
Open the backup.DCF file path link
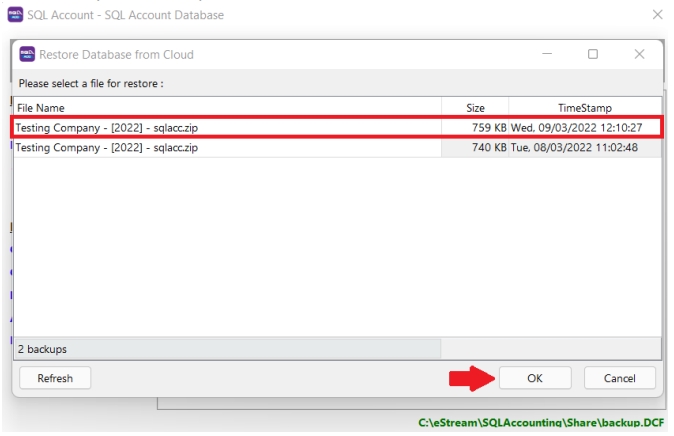[x=544, y=424]
